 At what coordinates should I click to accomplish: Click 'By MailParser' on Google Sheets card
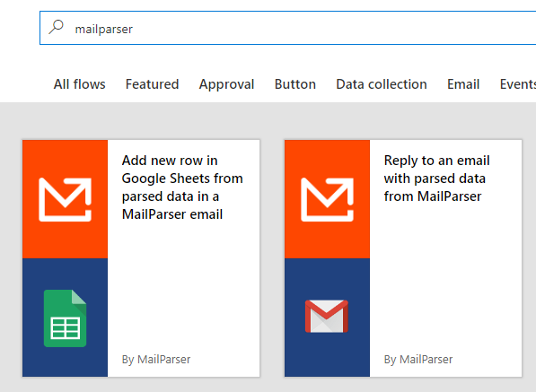click(156, 360)
